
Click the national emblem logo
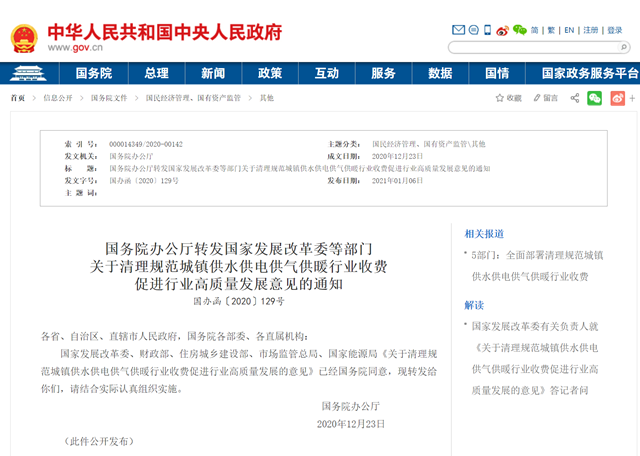(24, 37)
